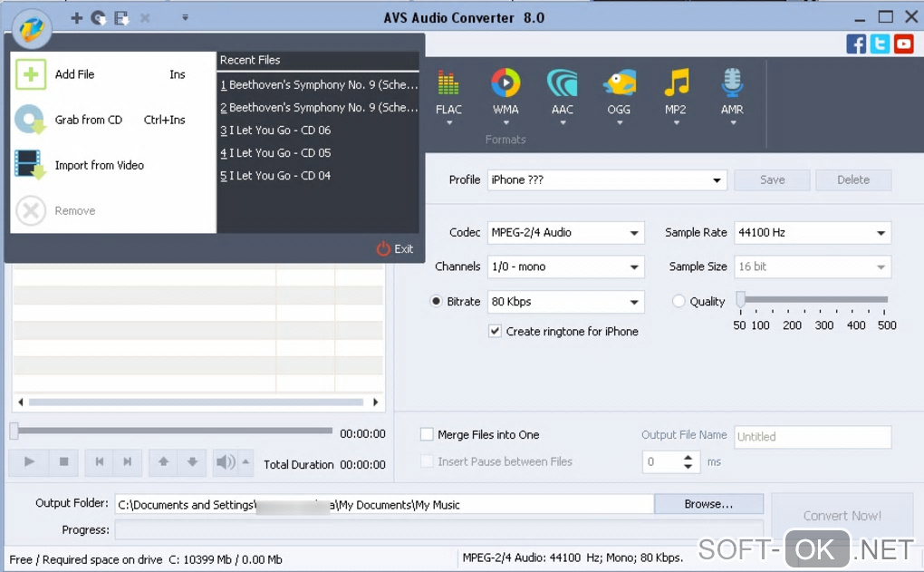Choose Grab from CD menu entry
924x572 pixels.
[113, 120]
